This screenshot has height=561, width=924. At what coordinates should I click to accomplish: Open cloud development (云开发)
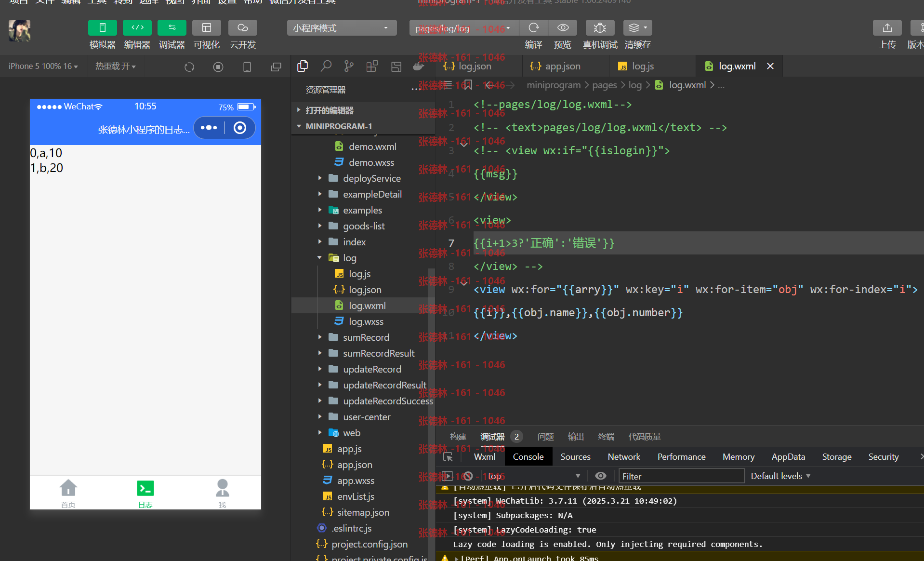click(x=242, y=28)
